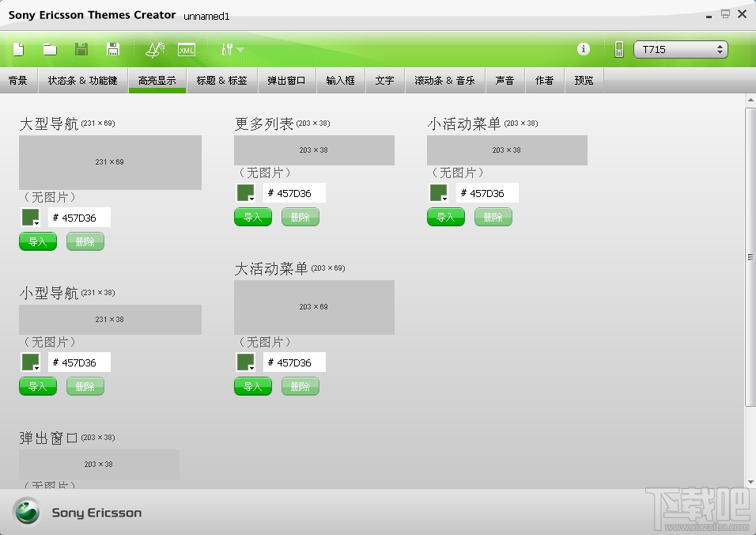The height and width of the screenshot is (535, 756).
Task: Import image for 小型导航
Action: click(x=38, y=386)
